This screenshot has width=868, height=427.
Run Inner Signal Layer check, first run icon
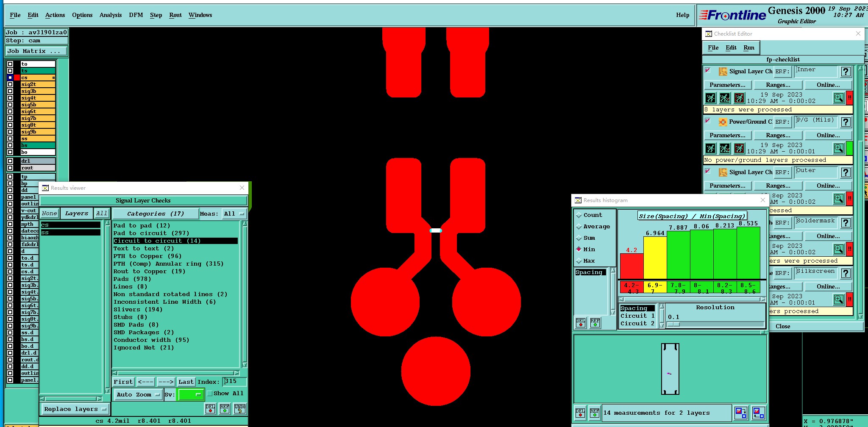coord(711,98)
